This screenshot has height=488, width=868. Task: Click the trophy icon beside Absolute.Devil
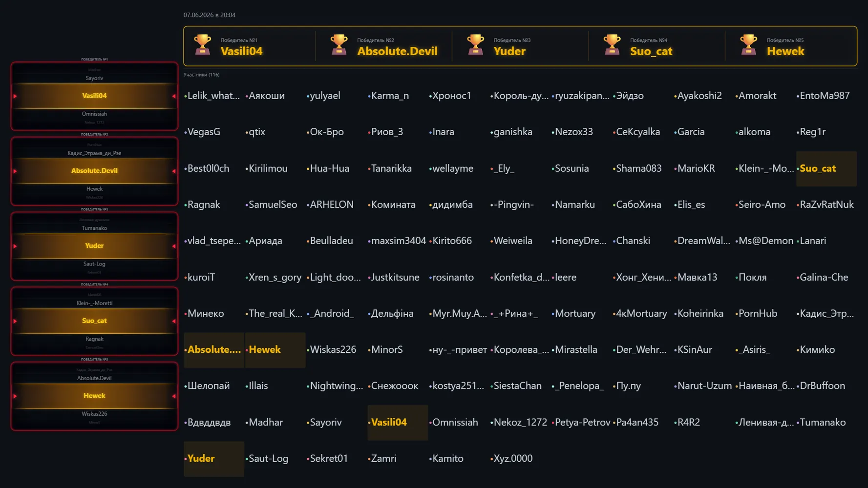339,45
